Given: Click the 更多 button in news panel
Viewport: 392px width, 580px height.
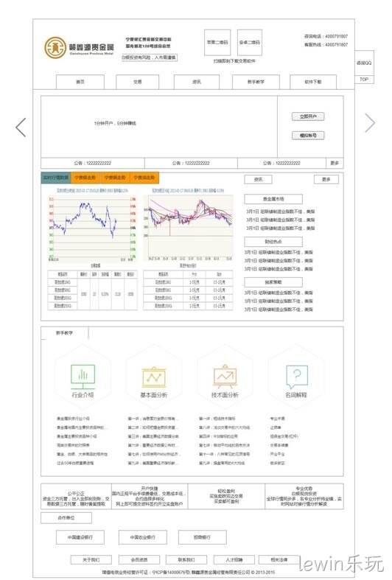Looking at the screenshot, I should point(326,179).
